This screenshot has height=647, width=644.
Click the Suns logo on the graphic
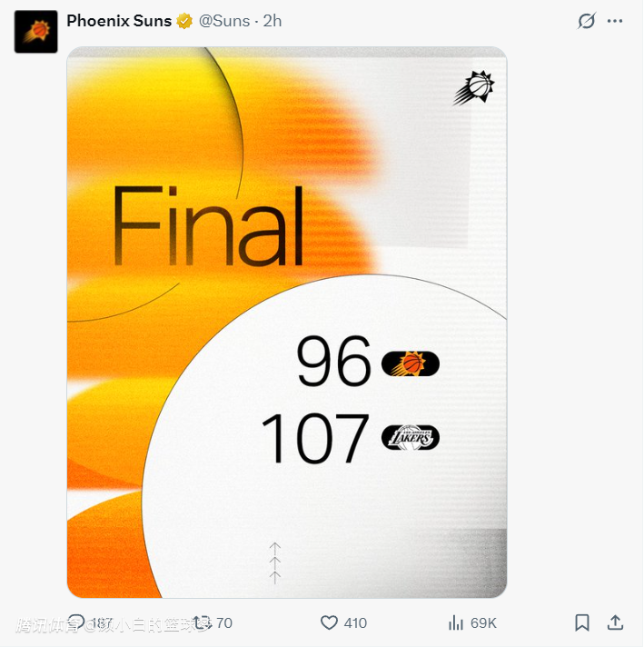pos(473,88)
